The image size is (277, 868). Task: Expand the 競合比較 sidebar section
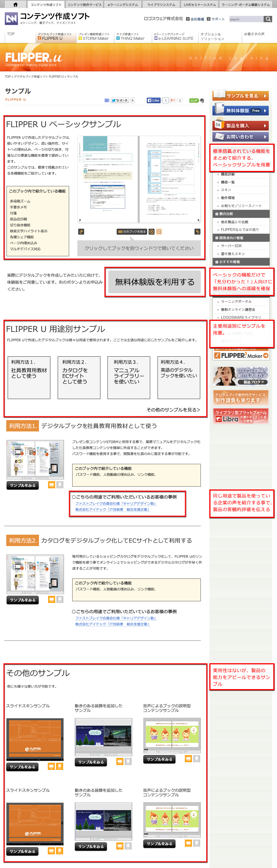coord(241,214)
